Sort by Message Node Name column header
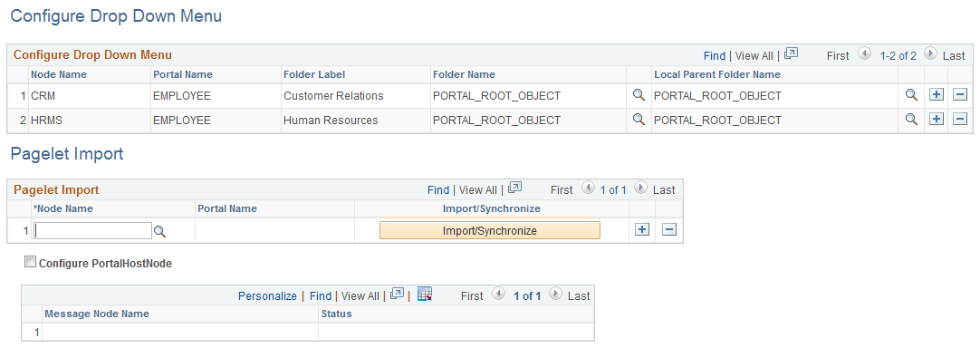The height and width of the screenshot is (348, 980). [x=97, y=314]
